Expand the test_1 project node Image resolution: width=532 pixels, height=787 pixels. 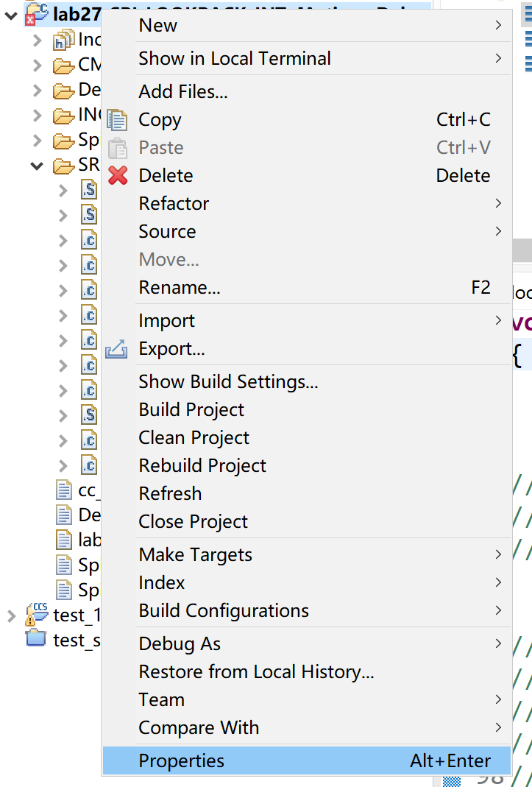pos(11,615)
